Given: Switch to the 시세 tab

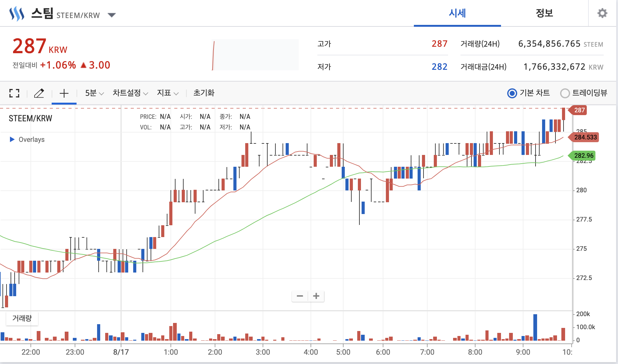Looking at the screenshot, I should (457, 13).
